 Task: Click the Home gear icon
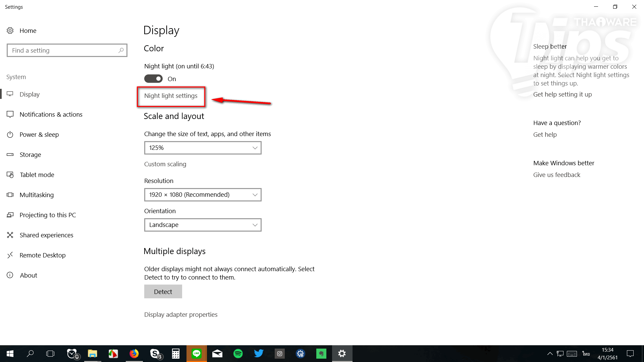[10, 31]
